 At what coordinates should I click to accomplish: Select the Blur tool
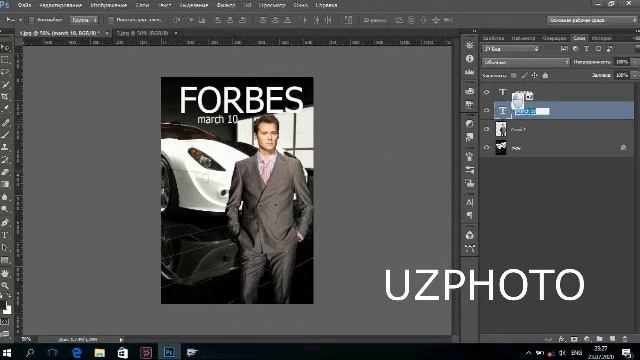point(5,197)
